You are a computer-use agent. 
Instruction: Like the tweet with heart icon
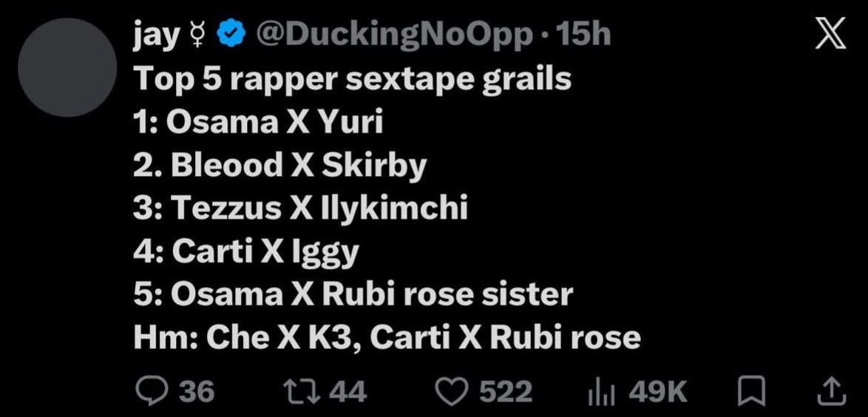(450, 392)
